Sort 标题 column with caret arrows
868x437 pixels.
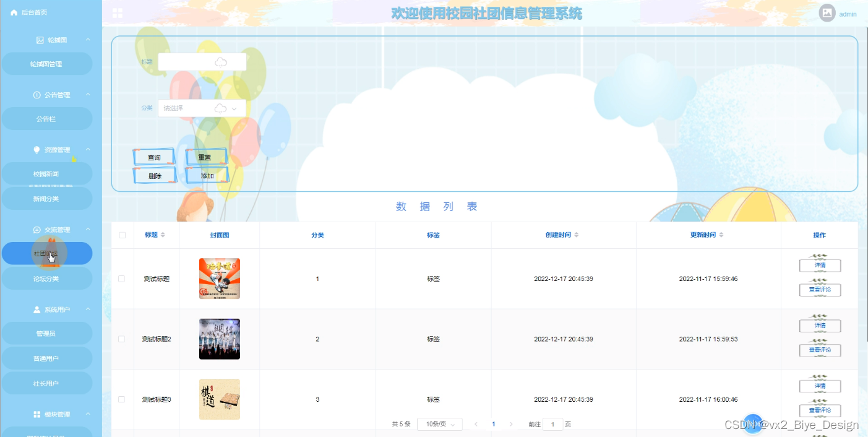coord(163,235)
